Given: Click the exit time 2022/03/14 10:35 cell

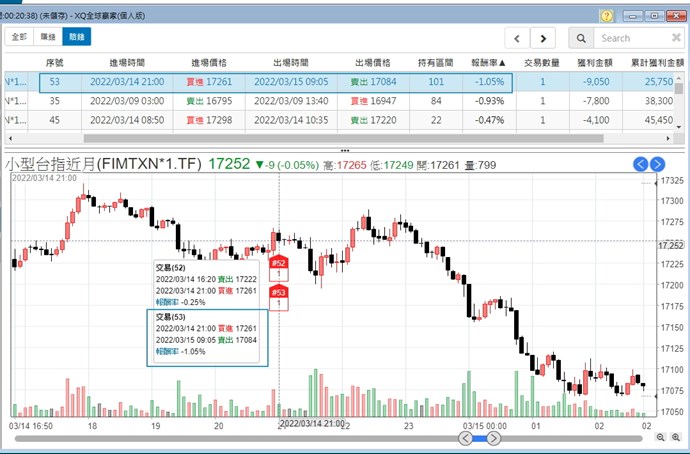Looking at the screenshot, I should tap(291, 120).
